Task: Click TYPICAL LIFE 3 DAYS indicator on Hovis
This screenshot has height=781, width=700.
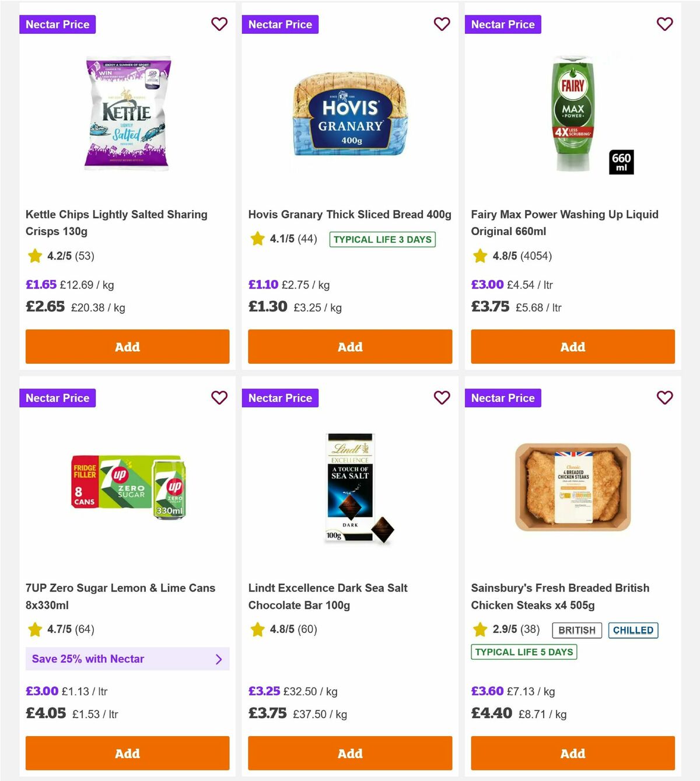Action: tap(382, 239)
